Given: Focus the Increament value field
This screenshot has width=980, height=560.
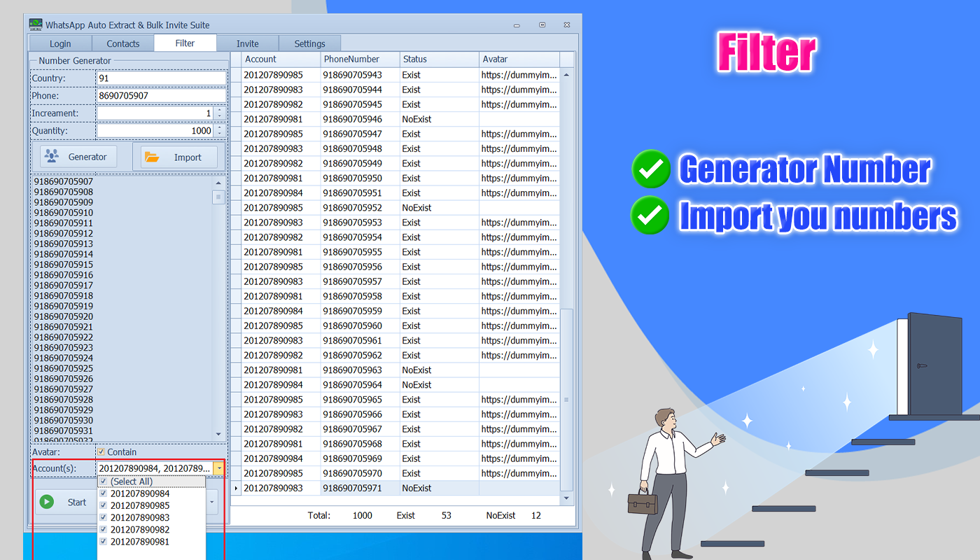Looking at the screenshot, I should [155, 113].
